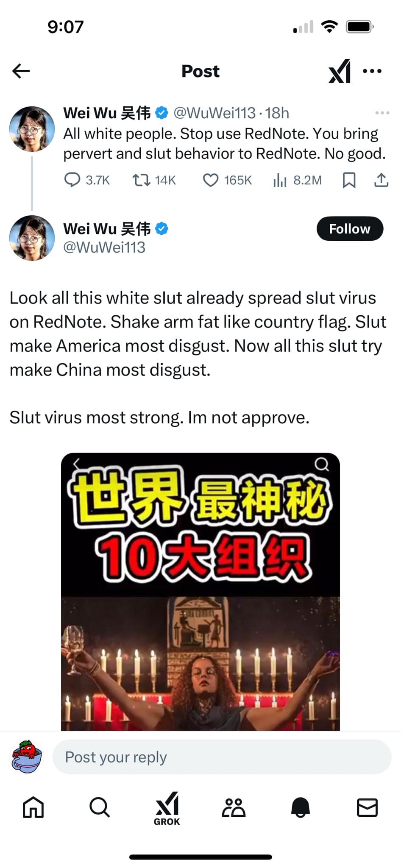Go to the Home tab

[x=33, y=807]
